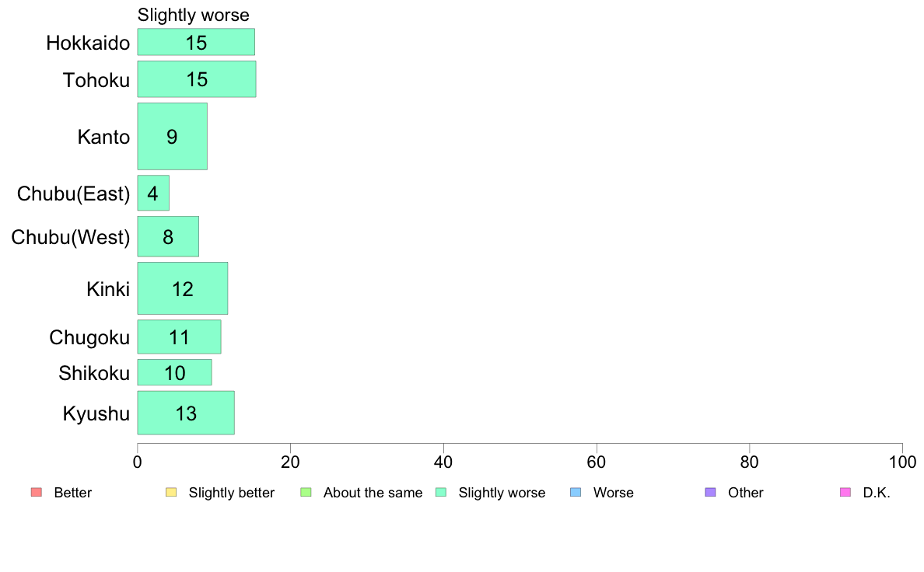Viewport: 924px width, 572px height.
Task: Click the Slightly worse chart title
Action: (194, 15)
